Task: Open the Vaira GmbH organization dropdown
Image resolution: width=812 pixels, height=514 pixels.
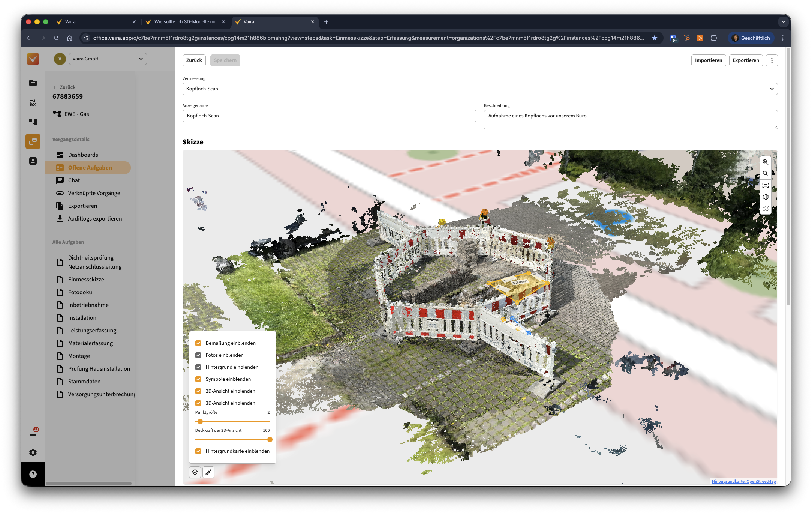Action: [x=108, y=59]
